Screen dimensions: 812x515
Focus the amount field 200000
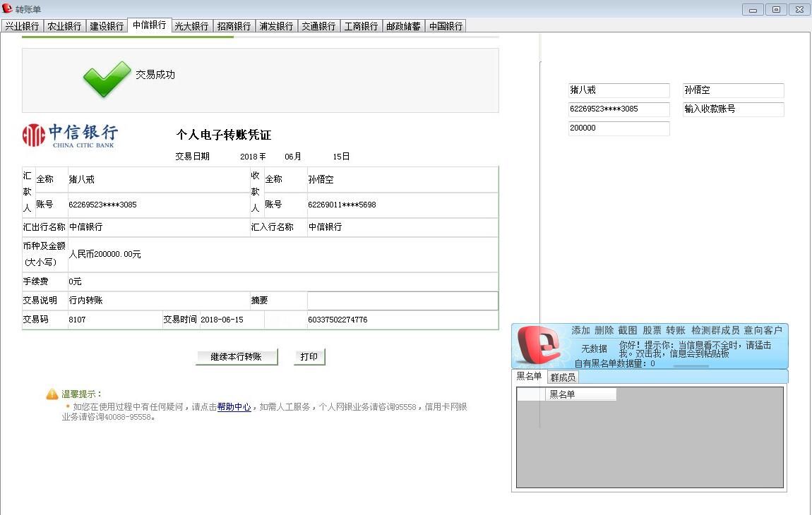pos(619,128)
